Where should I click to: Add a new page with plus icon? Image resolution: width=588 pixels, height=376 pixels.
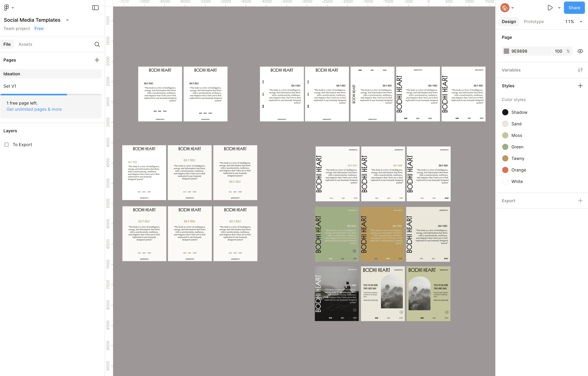coord(97,60)
